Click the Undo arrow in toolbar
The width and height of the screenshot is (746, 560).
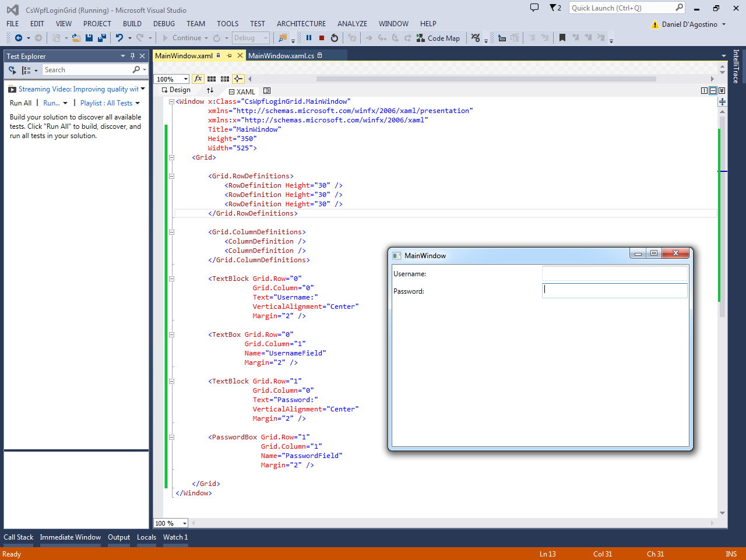119,38
